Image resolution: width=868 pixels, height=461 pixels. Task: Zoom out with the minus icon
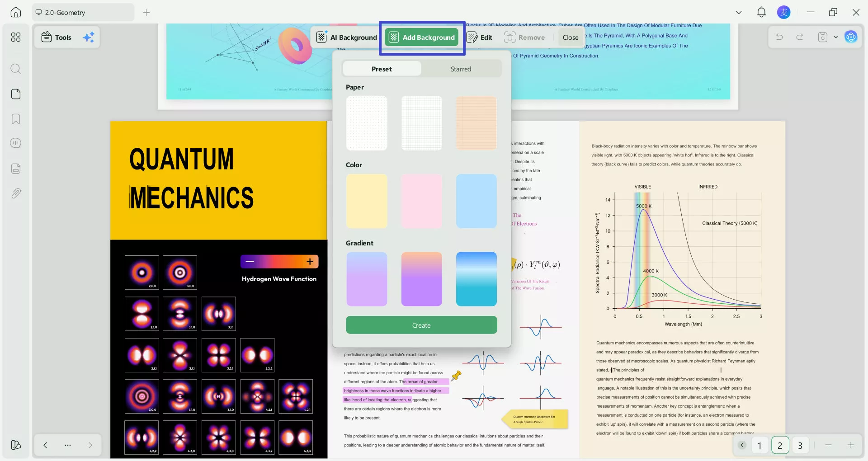828,445
